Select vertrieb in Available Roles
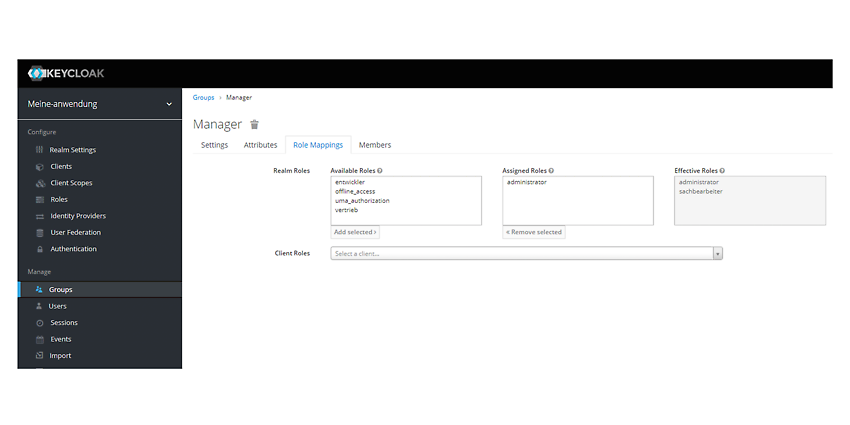Image resolution: width=850 pixels, height=425 pixels. 346,210
